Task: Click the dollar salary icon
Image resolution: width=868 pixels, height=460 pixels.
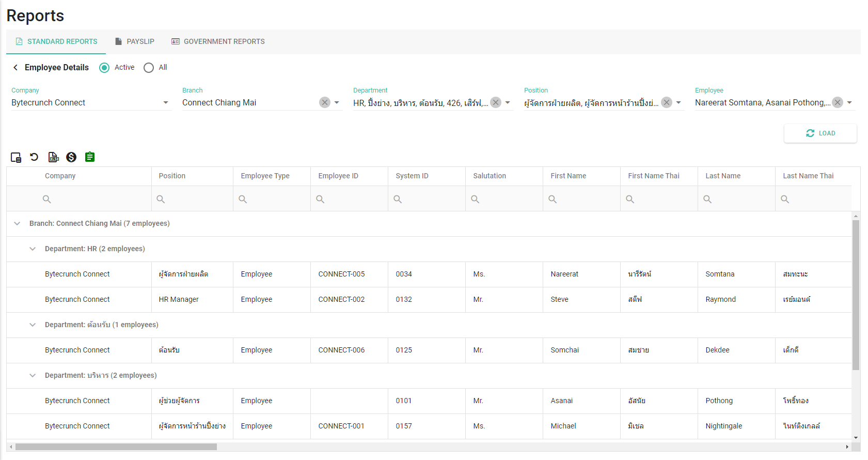Action: pos(71,157)
